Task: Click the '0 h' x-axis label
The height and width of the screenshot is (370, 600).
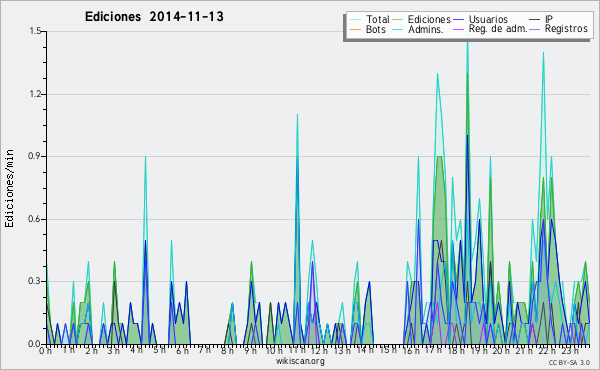Action: pos(45,351)
